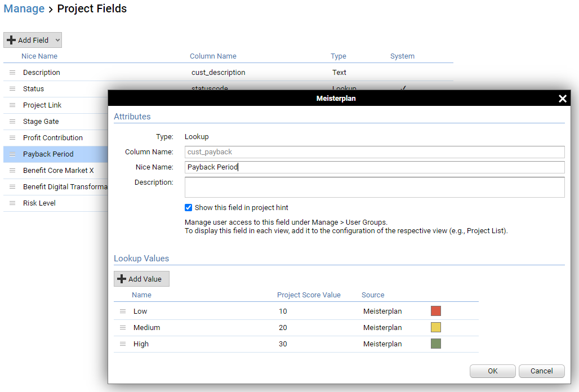Click the score value 10 for Low
Viewport: 579px width, 392px height.
(283, 311)
